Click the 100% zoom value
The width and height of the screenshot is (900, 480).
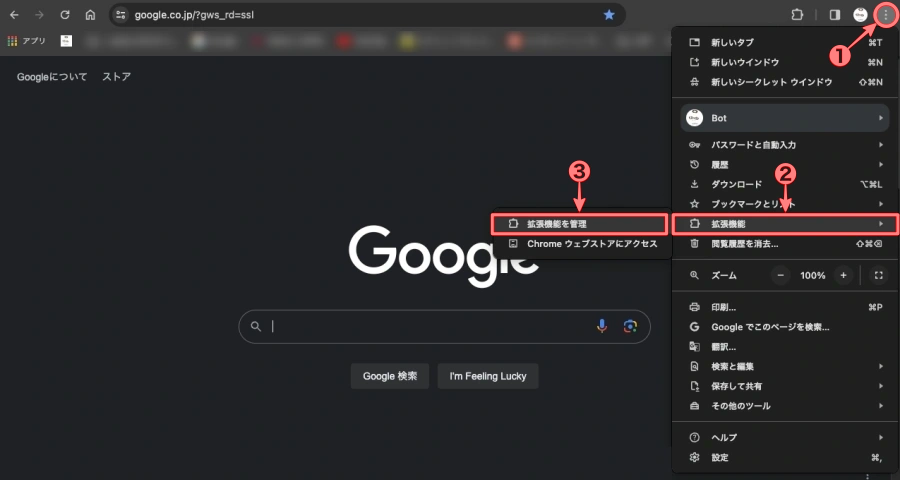pyautogui.click(x=812, y=276)
